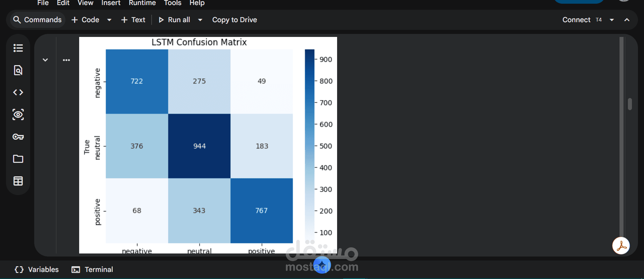Open Find and replace sidebar icon
Screen dimensions: 644x279
coord(18,70)
